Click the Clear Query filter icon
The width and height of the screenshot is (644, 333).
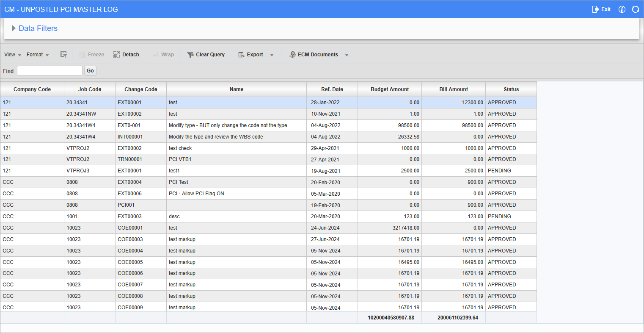point(190,55)
